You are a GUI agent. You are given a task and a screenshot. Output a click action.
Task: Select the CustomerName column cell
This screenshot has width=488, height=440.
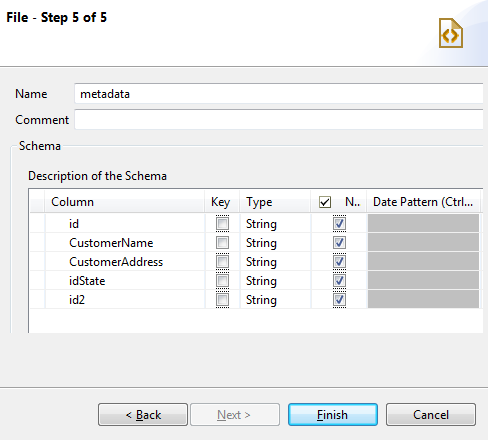(125, 243)
